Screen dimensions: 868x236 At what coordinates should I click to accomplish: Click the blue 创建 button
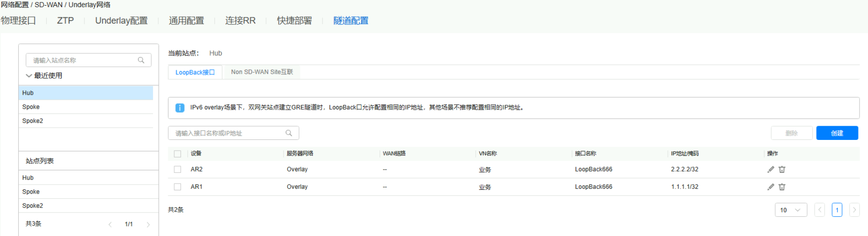837,133
